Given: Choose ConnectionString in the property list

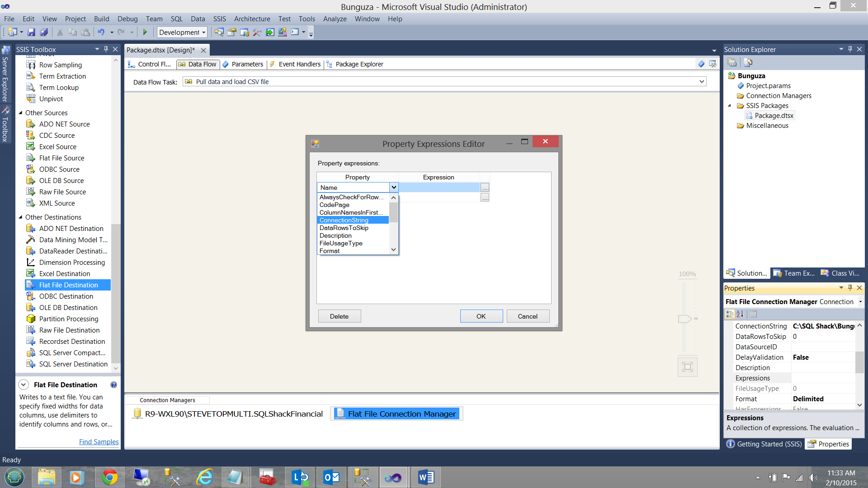Looking at the screenshot, I should 344,220.
